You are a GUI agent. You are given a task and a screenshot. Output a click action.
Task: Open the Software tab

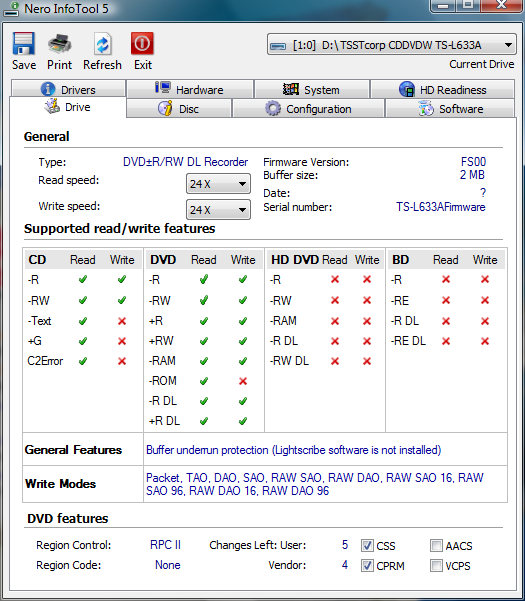(450, 108)
